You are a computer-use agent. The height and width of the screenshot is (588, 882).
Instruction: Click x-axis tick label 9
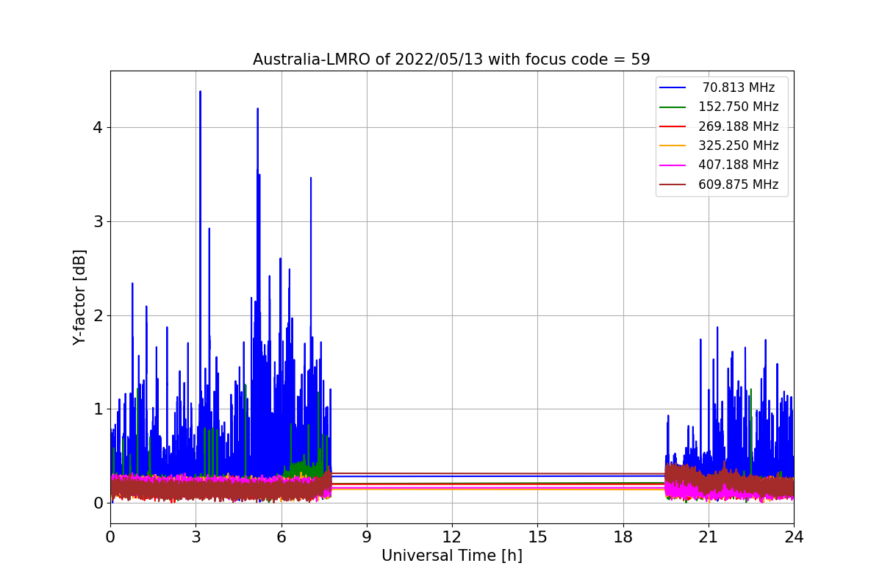click(x=367, y=537)
